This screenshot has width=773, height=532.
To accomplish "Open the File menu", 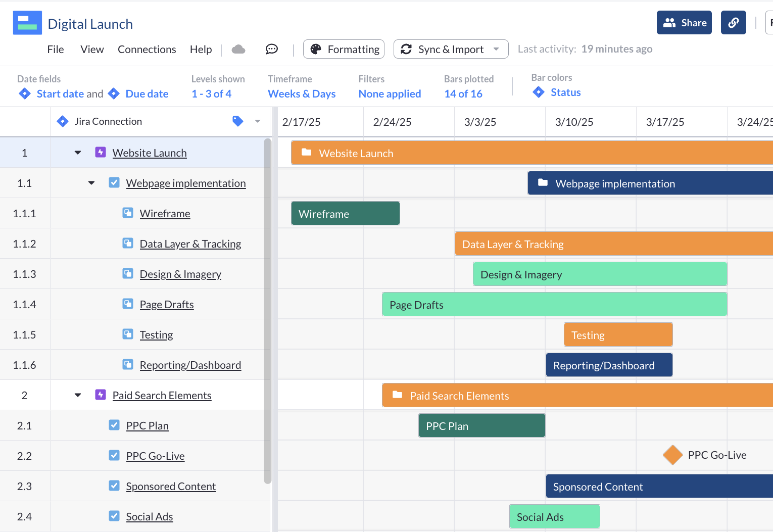I will click(x=55, y=49).
